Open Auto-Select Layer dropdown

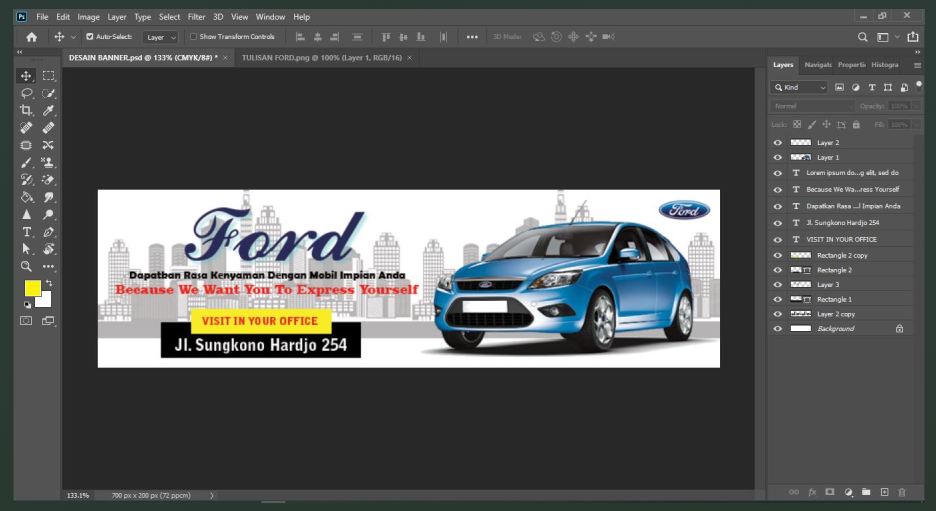(160, 37)
